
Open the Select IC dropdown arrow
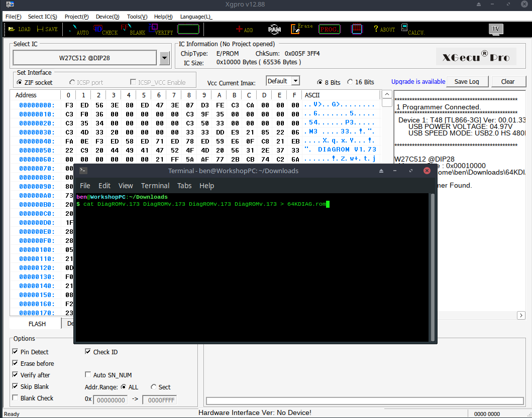click(165, 58)
